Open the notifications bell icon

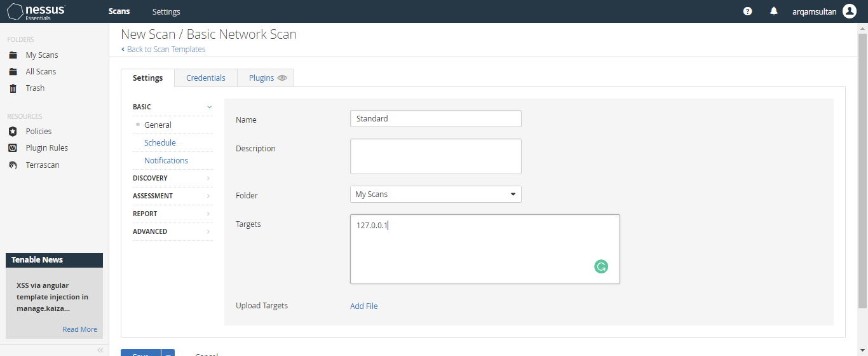773,11
